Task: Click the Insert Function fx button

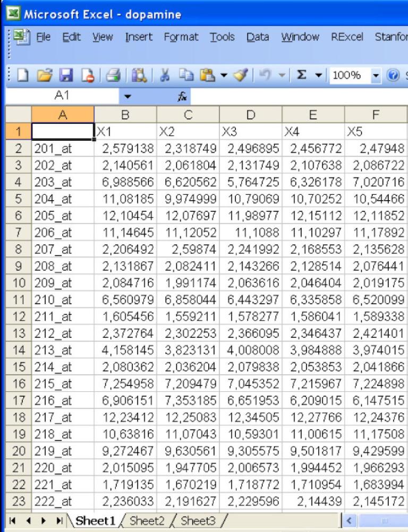Action: pyautogui.click(x=181, y=96)
